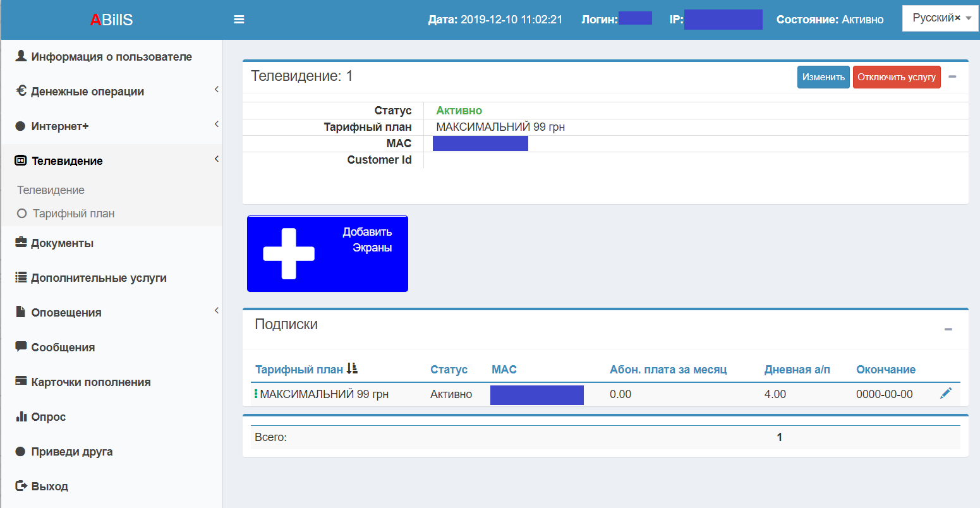Click the sort icon beside Тарифный план header
Screen dimensions: 980x508
(352, 369)
